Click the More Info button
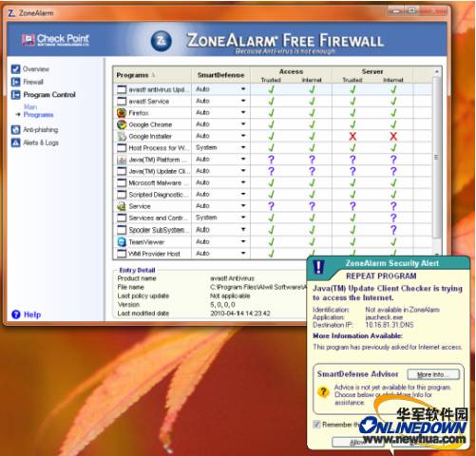 (433, 374)
